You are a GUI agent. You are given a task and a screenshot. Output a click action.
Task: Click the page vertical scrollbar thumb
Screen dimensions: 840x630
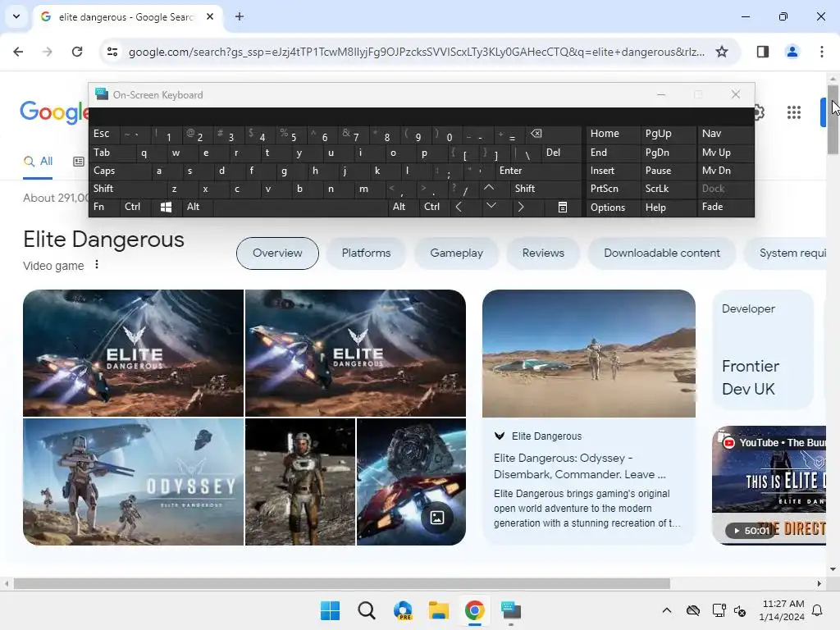pyautogui.click(x=833, y=119)
